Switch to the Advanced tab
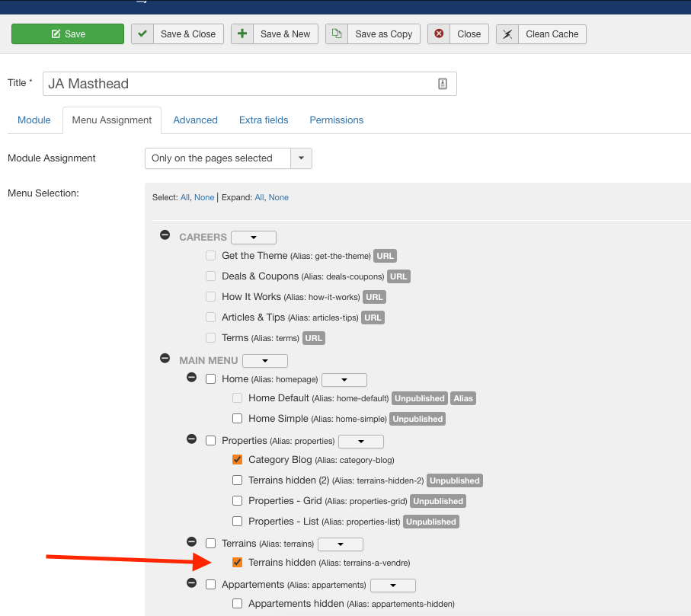The height and width of the screenshot is (616, 691). pyautogui.click(x=195, y=120)
